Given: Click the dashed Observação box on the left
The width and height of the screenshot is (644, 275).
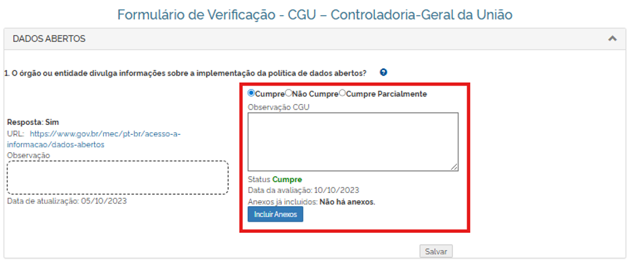Looking at the screenshot, I should [117, 177].
